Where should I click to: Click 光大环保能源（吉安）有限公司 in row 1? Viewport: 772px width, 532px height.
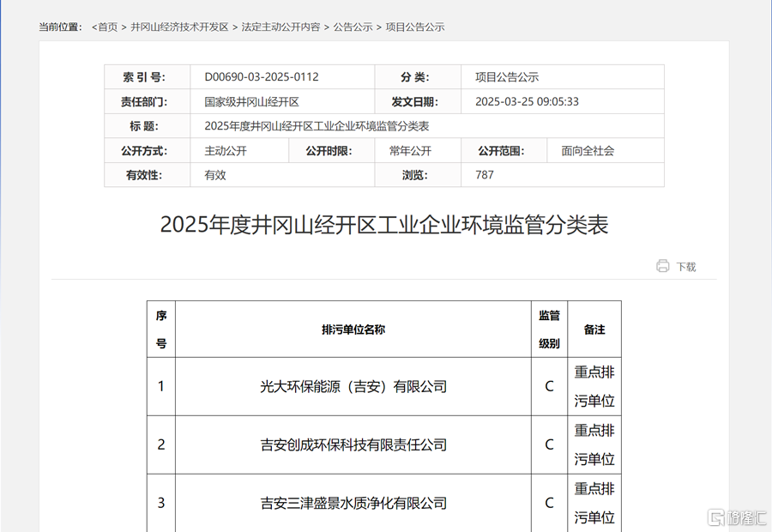click(x=353, y=387)
